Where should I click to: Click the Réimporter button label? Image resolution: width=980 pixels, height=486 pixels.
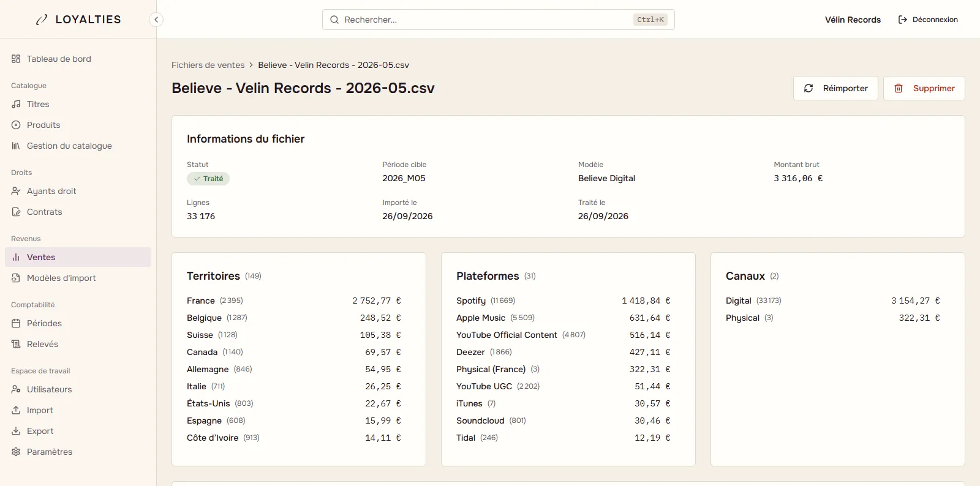click(845, 88)
